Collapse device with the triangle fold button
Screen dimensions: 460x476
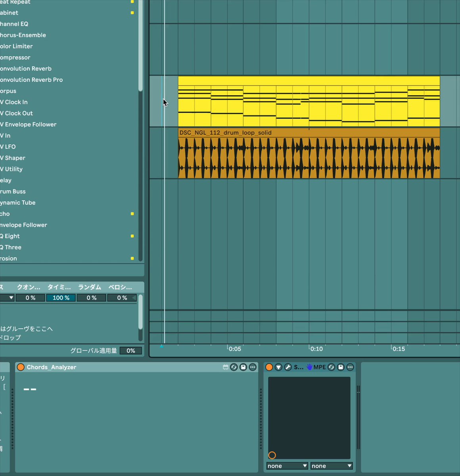coord(278,367)
